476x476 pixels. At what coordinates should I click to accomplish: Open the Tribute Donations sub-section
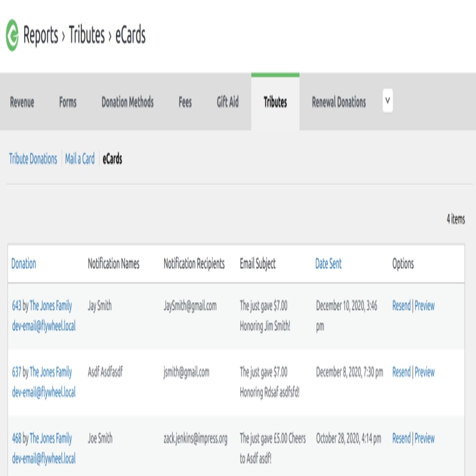pos(33,159)
